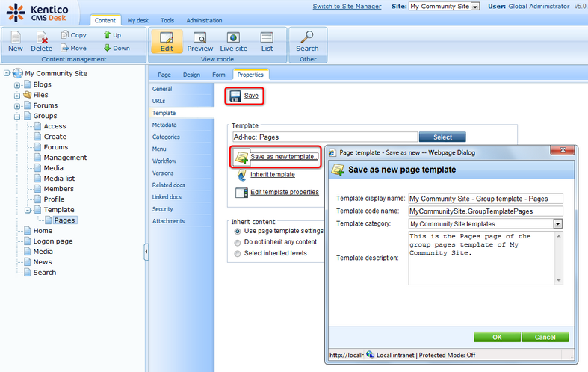This screenshot has width=588, height=372.
Task: Click the Edit template properties link
Action: coord(285,192)
